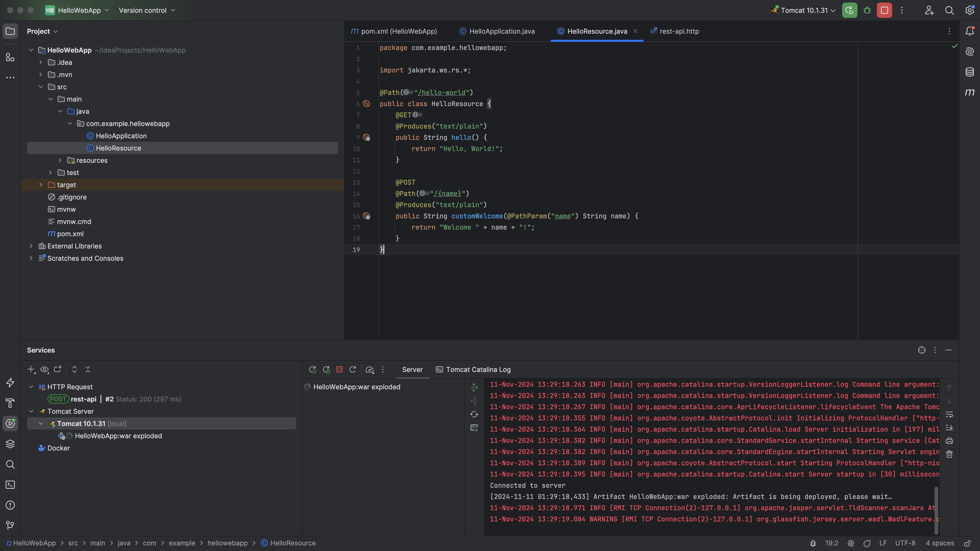Close the HelloResource.java tab
980x551 pixels.
click(635, 31)
